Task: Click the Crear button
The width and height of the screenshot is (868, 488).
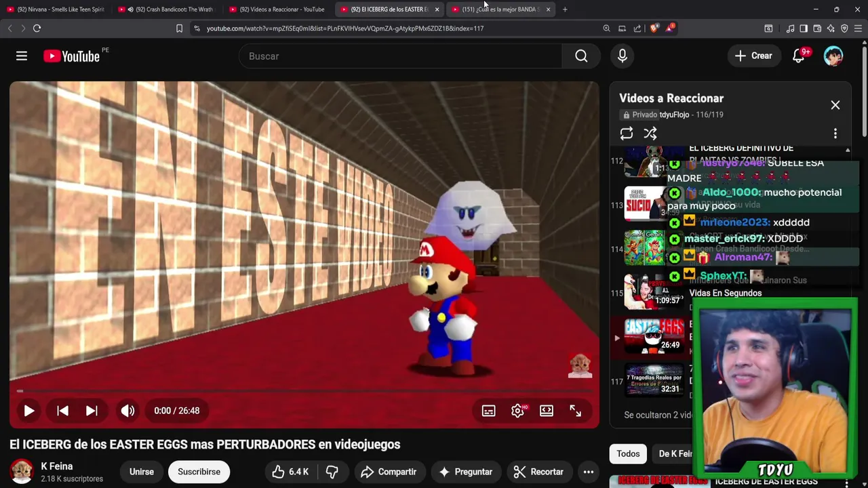Action: 753,56
